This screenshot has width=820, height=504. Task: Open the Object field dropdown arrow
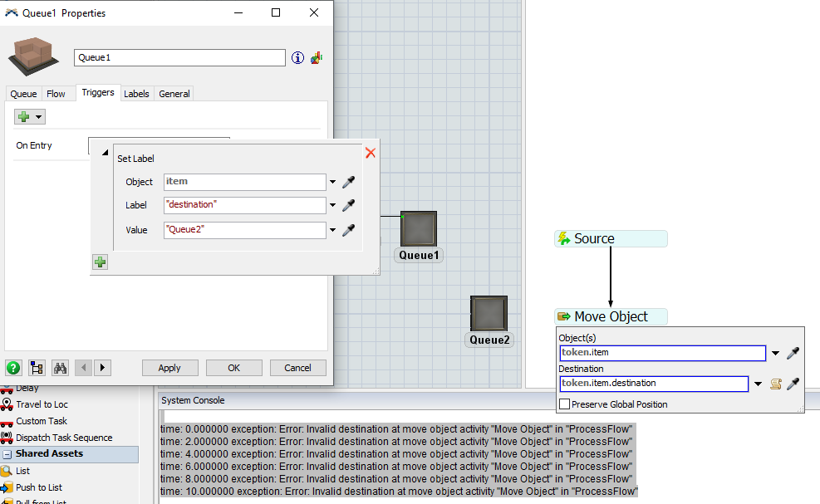tap(332, 182)
